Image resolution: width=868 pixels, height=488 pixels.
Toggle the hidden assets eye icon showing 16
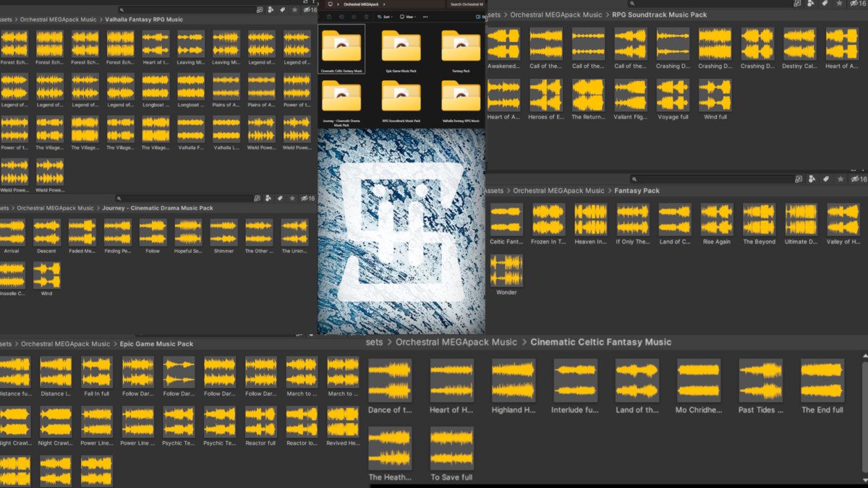(x=857, y=4)
